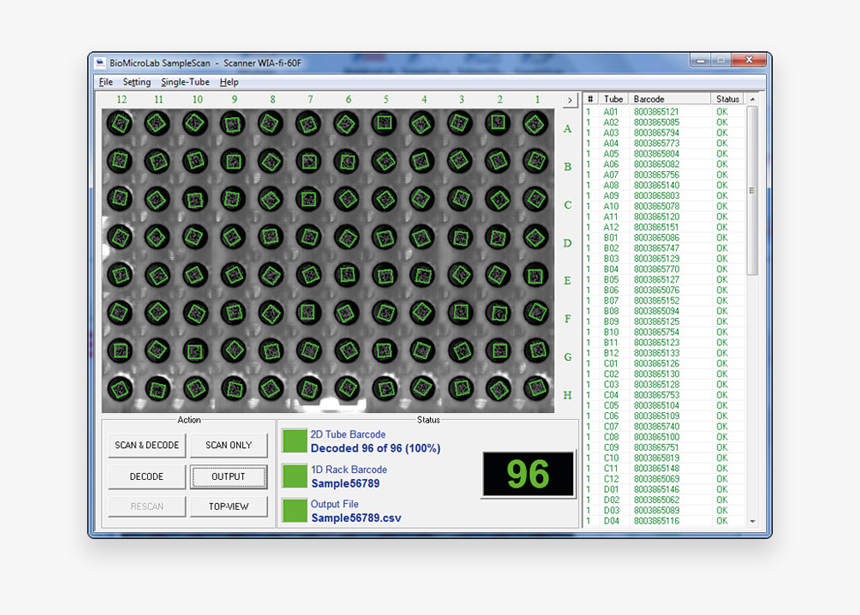Select the tube in row D, column 8

coord(271,237)
